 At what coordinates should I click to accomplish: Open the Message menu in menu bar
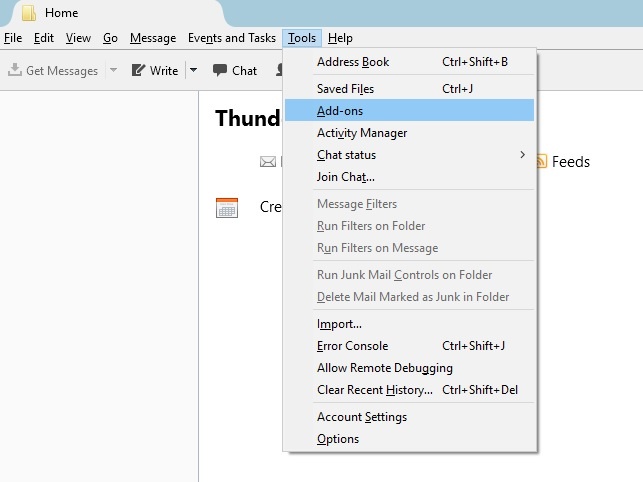tap(152, 38)
